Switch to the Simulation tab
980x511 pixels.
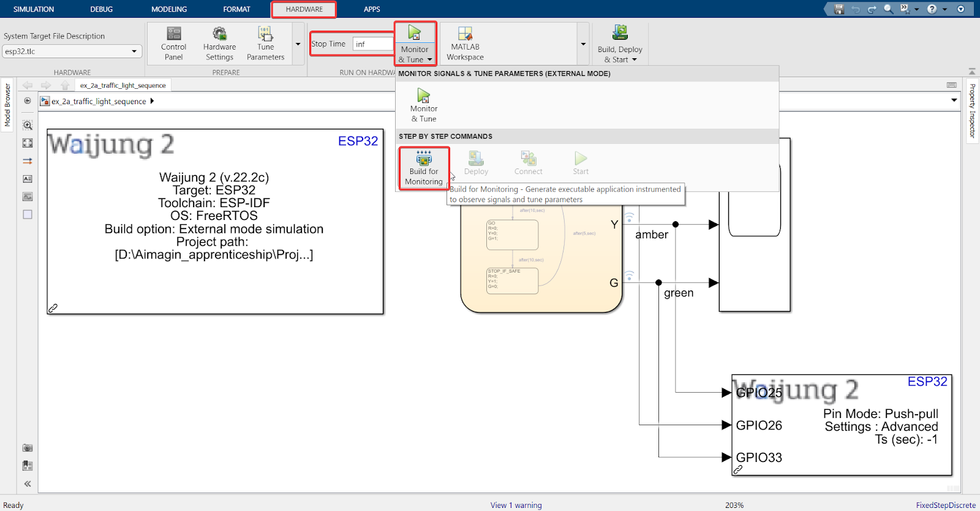(34, 9)
